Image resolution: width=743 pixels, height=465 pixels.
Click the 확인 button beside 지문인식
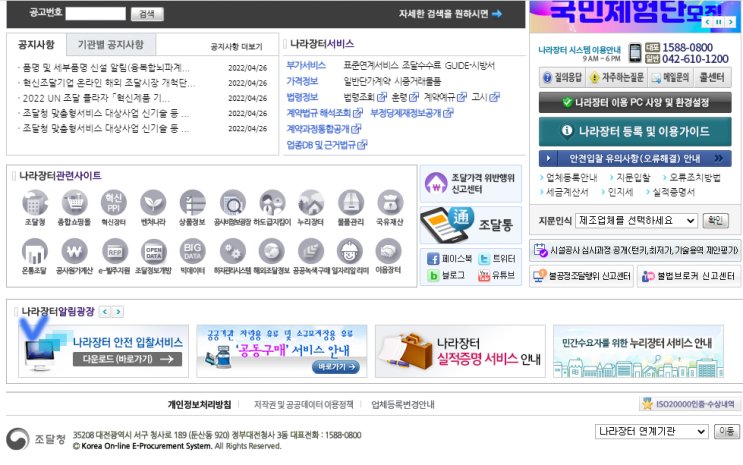(x=715, y=220)
